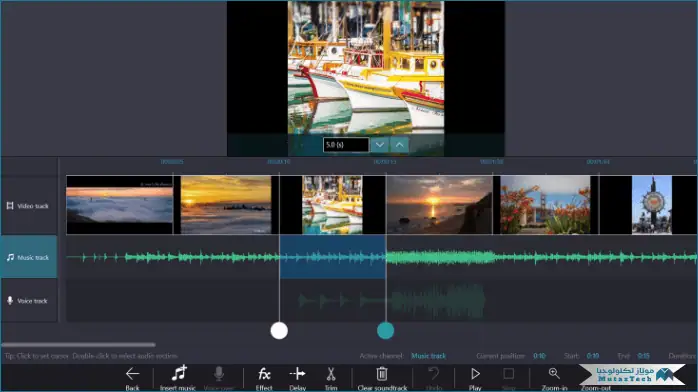698x392 pixels.
Task: Go back using the Back arrow
Action: 132,378
